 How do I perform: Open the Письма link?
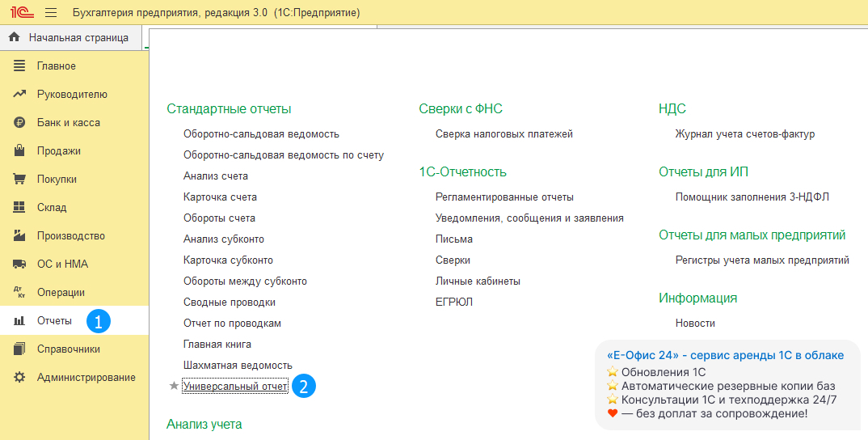[454, 239]
